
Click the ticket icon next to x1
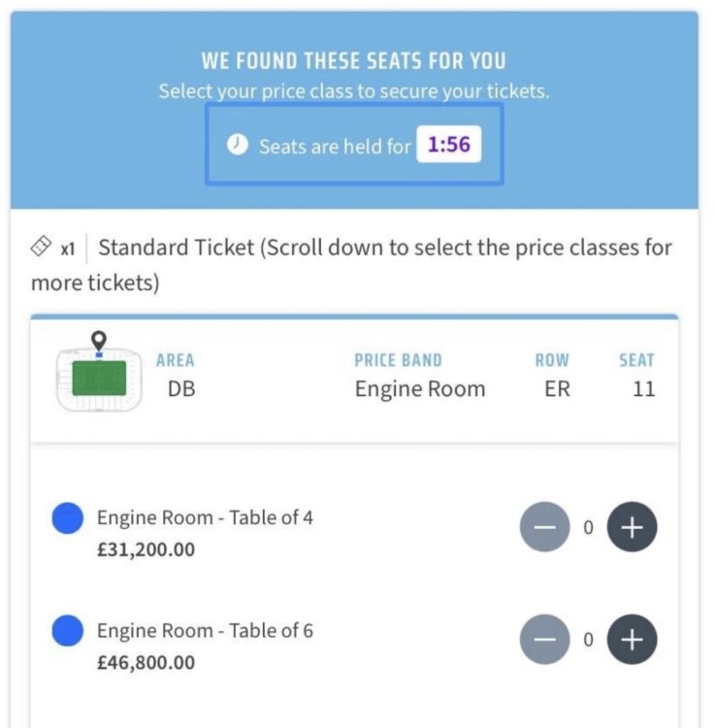click(41, 247)
